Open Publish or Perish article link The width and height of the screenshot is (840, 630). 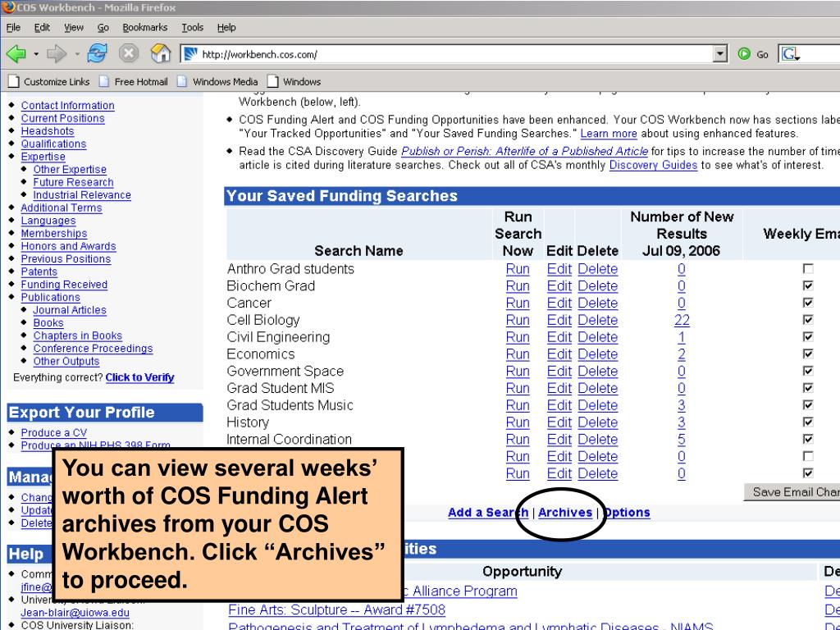(524, 151)
